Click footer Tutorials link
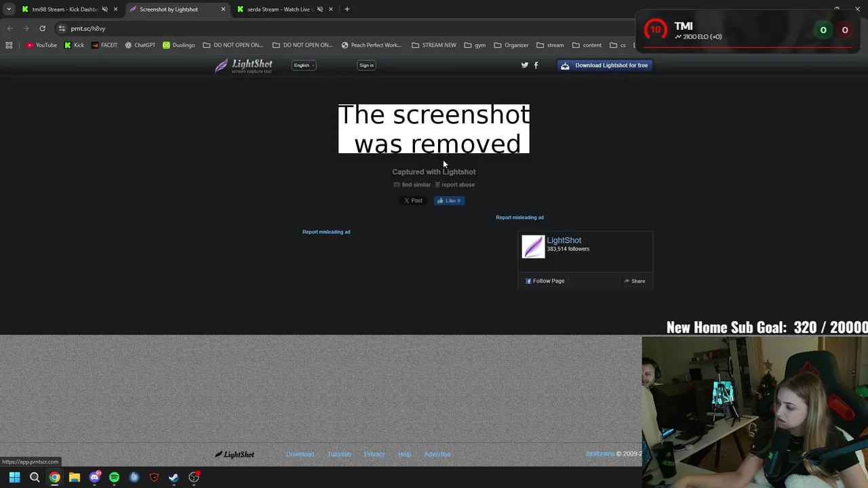The width and height of the screenshot is (868, 488). click(x=339, y=454)
